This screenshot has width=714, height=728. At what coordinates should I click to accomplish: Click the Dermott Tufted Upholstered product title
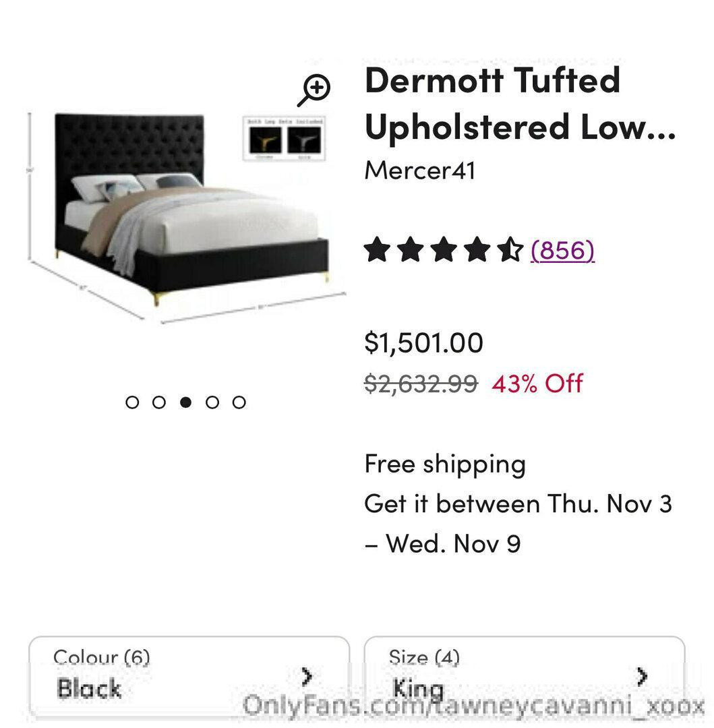point(519,103)
